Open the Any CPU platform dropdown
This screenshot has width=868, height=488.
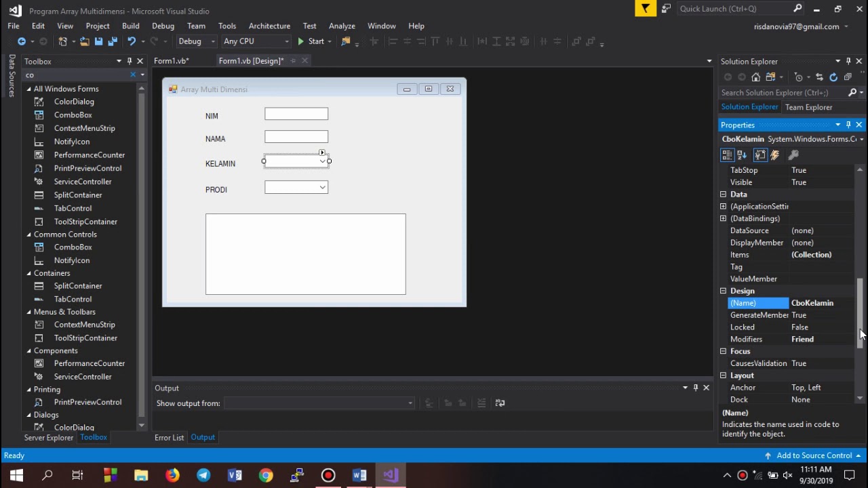[x=256, y=41]
